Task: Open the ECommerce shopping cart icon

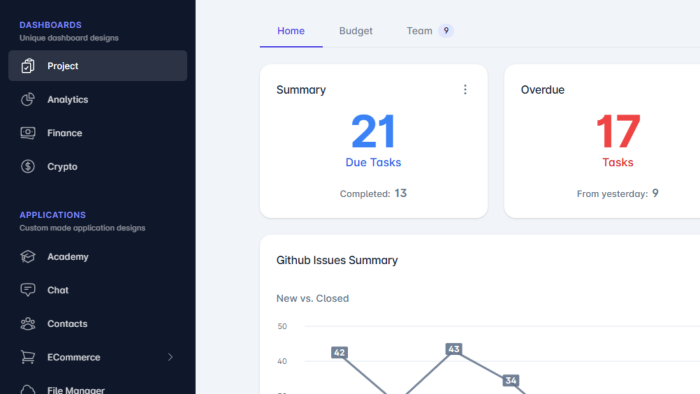Action: (28, 357)
